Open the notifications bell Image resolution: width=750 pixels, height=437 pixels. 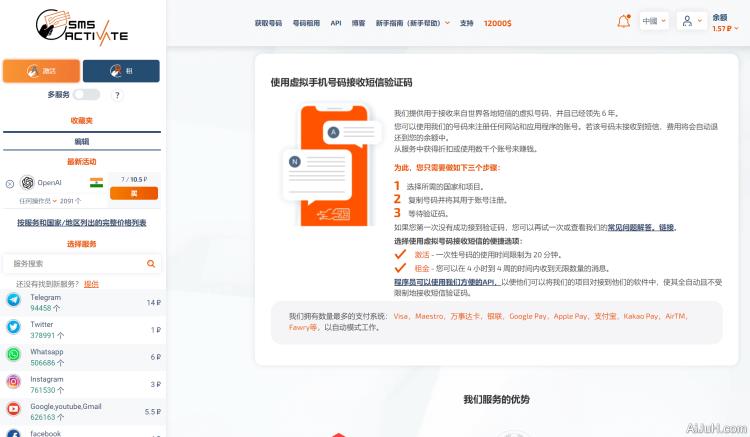click(x=624, y=21)
